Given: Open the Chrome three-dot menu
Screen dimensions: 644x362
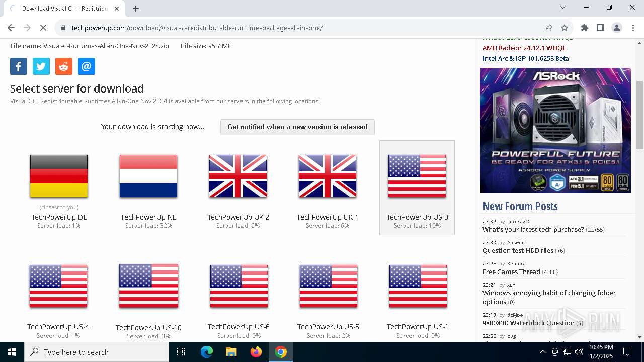Looking at the screenshot, I should click(x=633, y=28).
